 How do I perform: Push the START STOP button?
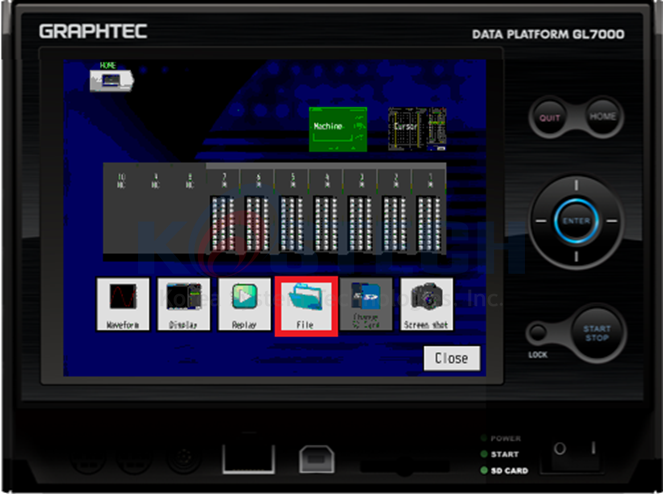pyautogui.click(x=597, y=333)
